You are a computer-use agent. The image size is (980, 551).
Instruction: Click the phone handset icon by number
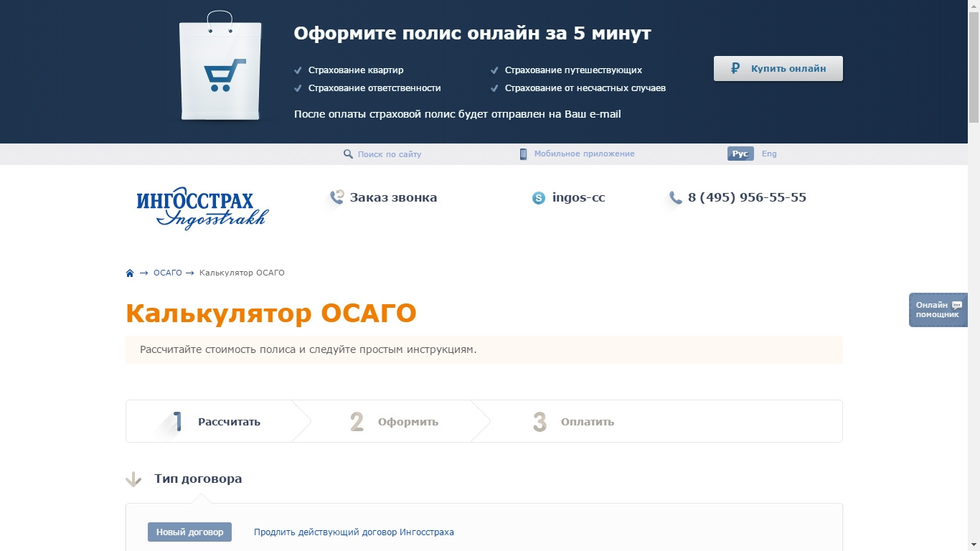[675, 198]
